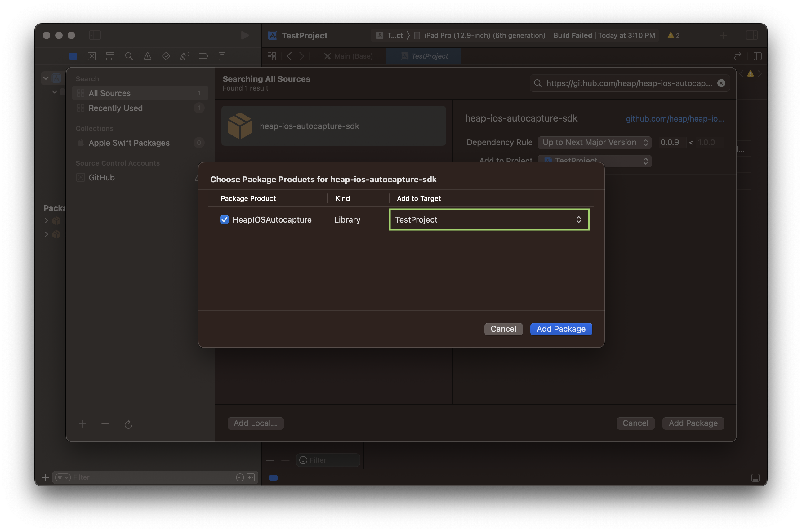Select Recently Used in the sidebar
This screenshot has width=802, height=532.
115,108
